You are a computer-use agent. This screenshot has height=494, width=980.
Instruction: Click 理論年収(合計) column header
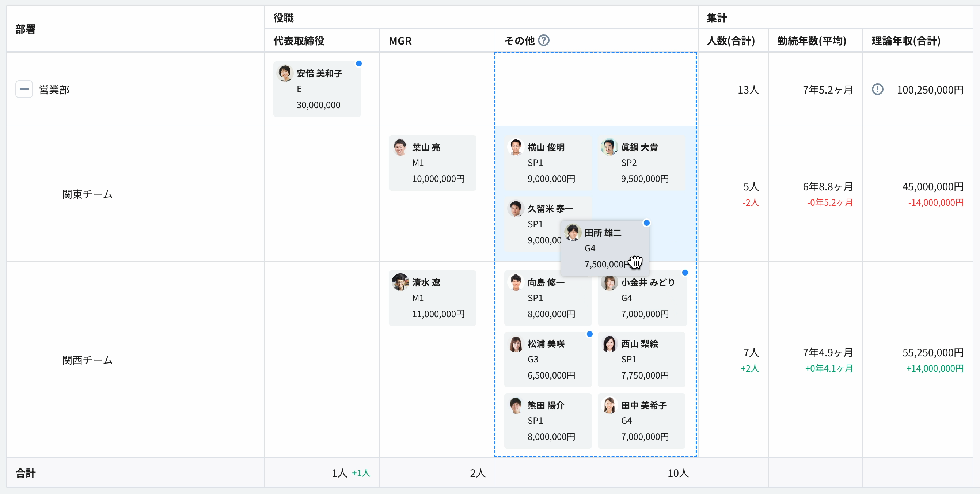click(906, 41)
